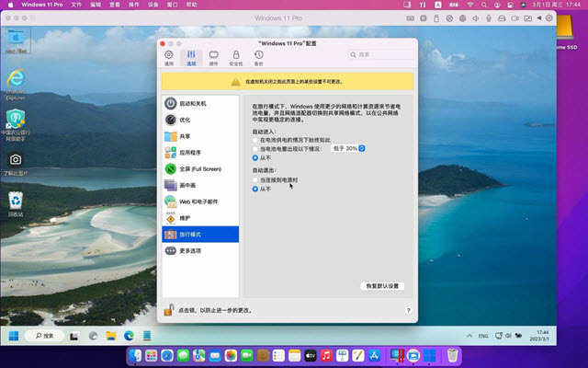Open Microsoft Edge on Windows taskbar

(x=129, y=336)
